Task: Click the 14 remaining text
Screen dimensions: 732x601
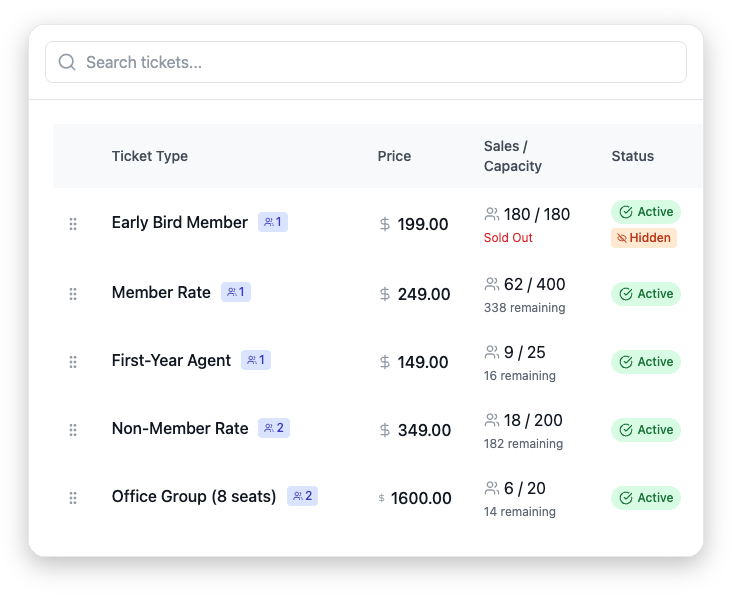Action: pos(520,512)
